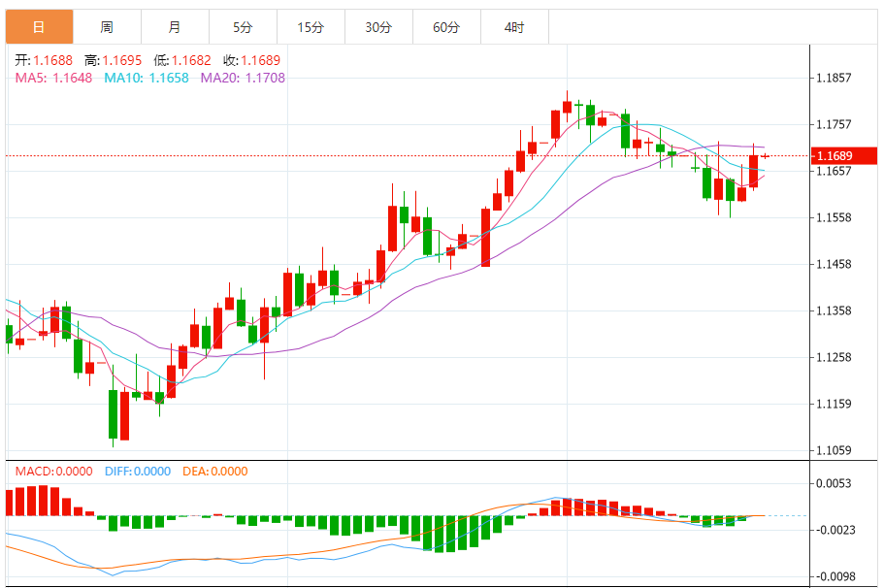The height and width of the screenshot is (588, 884).
Task: Click the 1.1558 price axis label
Action: (x=834, y=217)
